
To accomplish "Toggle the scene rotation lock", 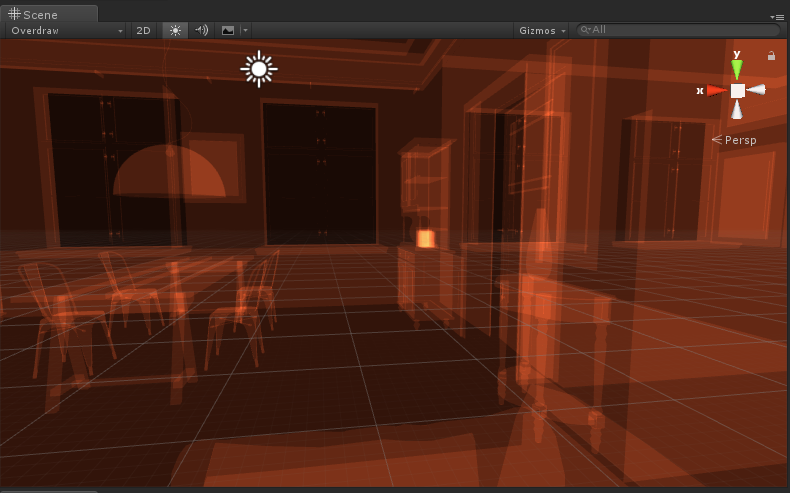I will 771,55.
